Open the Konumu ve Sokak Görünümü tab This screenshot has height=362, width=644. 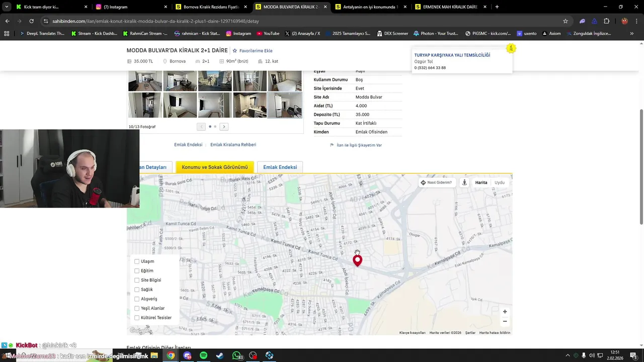[x=215, y=167]
